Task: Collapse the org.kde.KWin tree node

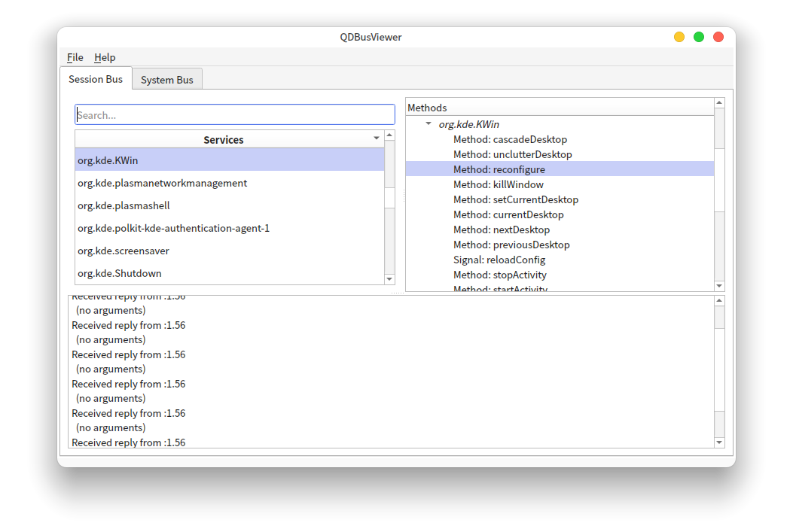Action: 429,123
